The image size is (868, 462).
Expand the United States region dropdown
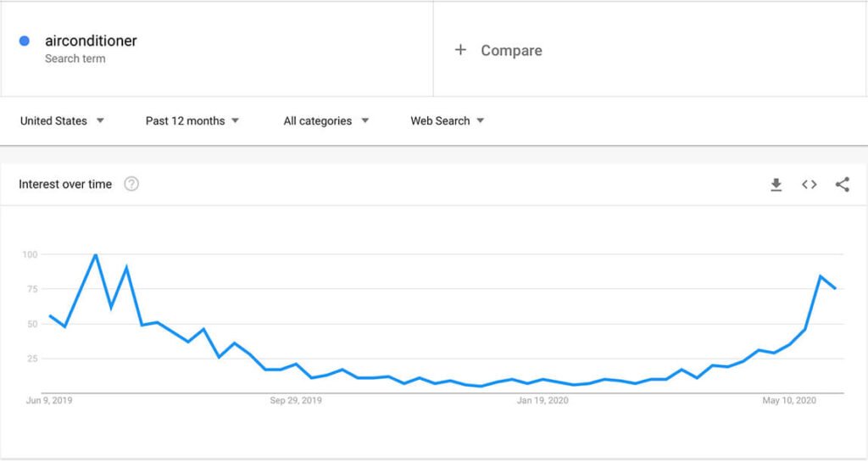[62, 120]
